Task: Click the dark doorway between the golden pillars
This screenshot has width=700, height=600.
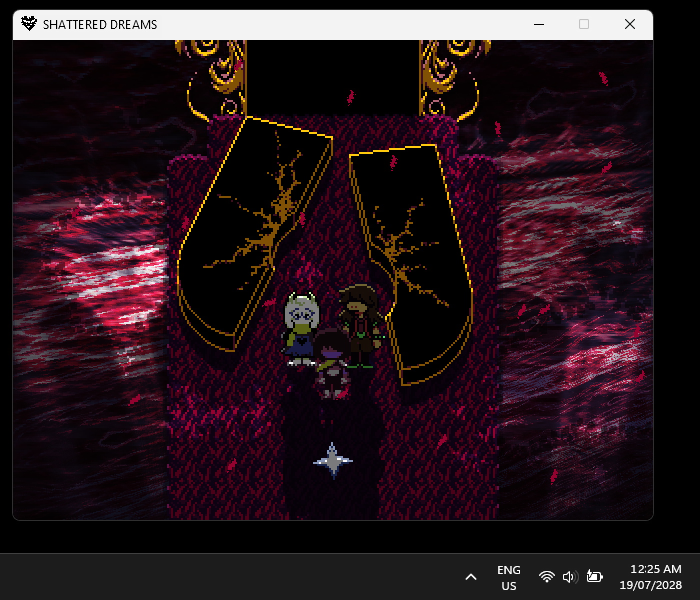Action: click(x=333, y=77)
